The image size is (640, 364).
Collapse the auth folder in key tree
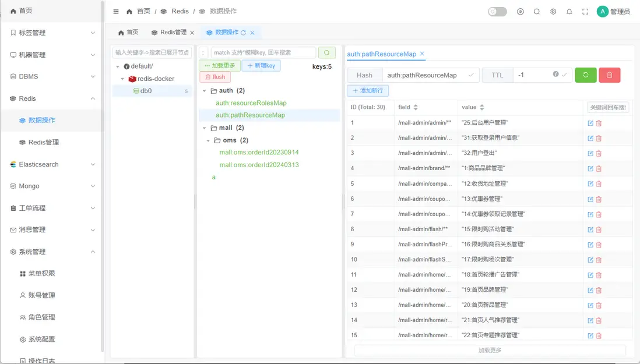[205, 91]
